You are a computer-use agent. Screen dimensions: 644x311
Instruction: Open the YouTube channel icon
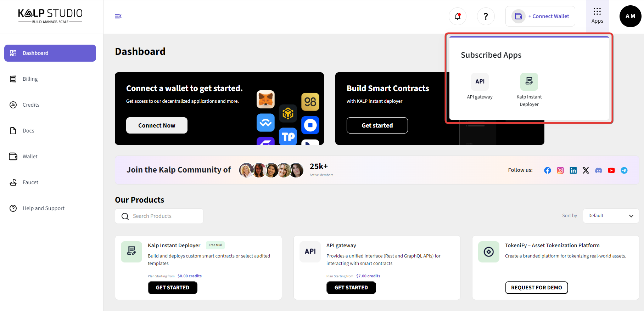point(611,170)
